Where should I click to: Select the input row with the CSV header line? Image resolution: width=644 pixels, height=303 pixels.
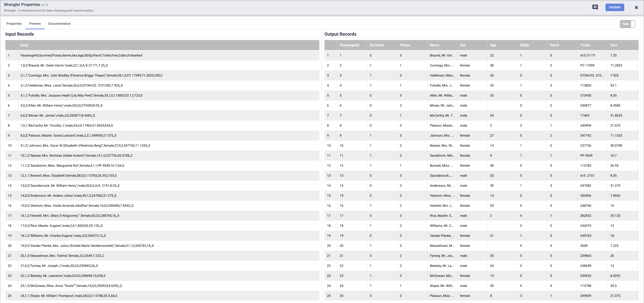(x=81, y=55)
